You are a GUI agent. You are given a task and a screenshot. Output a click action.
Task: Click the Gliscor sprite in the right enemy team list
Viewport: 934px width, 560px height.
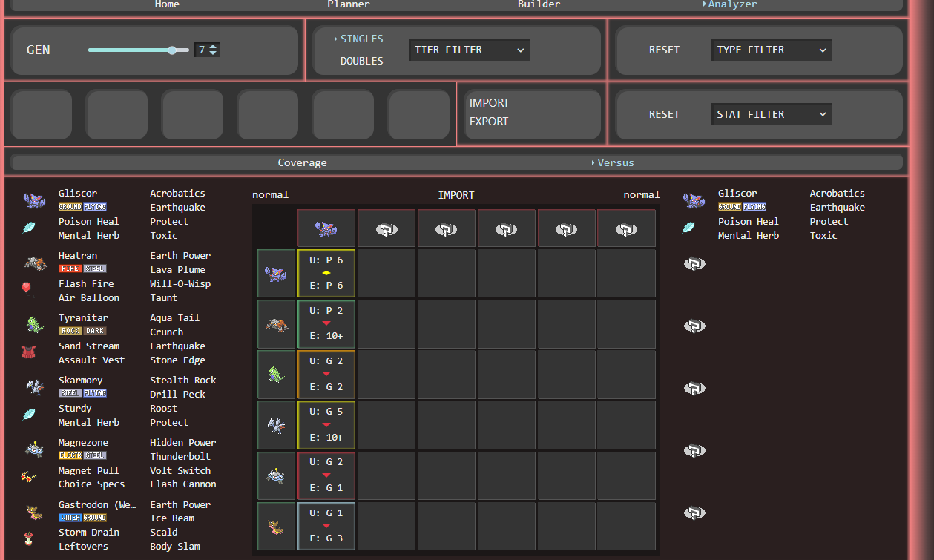point(694,200)
